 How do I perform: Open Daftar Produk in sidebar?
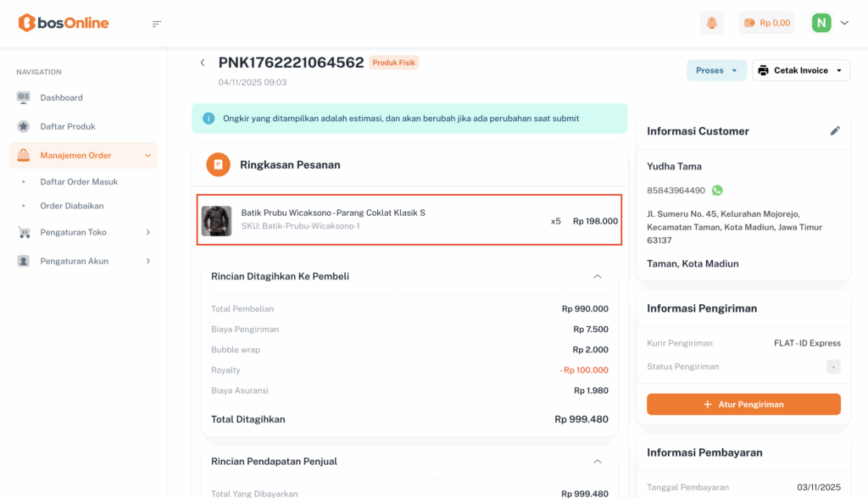point(67,126)
